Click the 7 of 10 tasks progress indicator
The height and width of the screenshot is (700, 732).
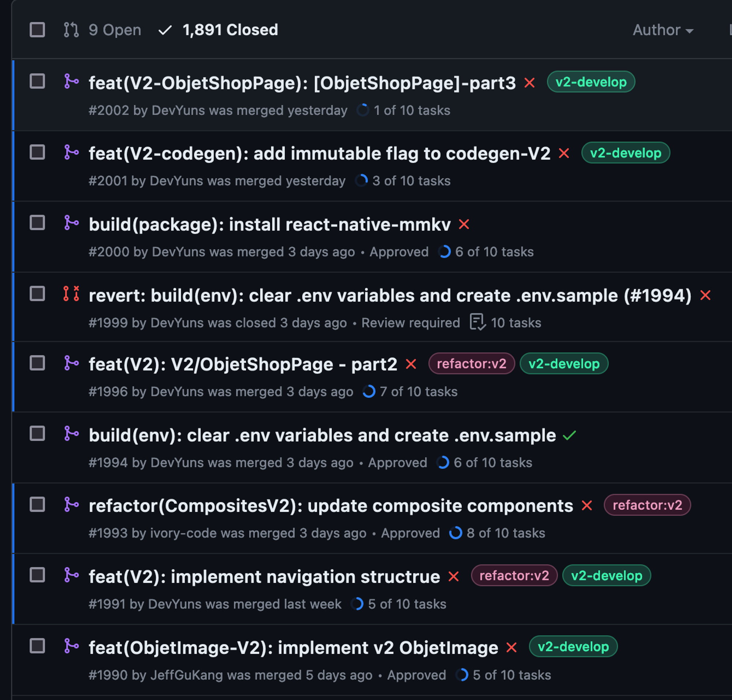coord(410,392)
